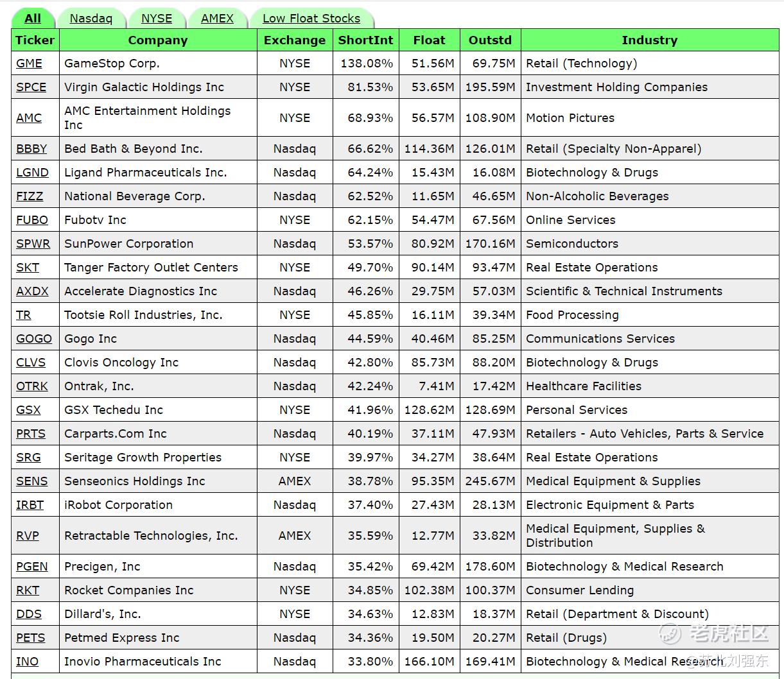Image resolution: width=784 pixels, height=679 pixels.
Task: Click the Virgin Galactic Holdings Inc cell
Action: click(158, 87)
